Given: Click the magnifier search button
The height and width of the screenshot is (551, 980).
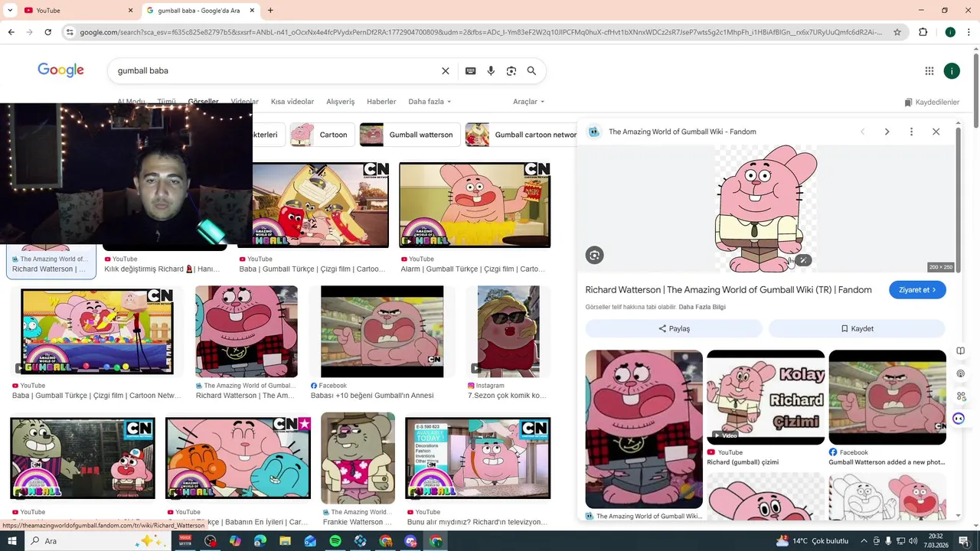Looking at the screenshot, I should coord(531,70).
